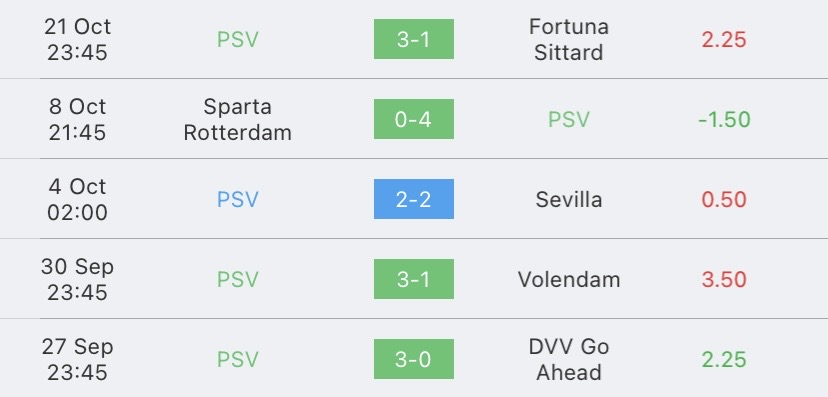Select the 4 Oct 02:00 match date
The image size is (828, 397).
coord(78,200)
